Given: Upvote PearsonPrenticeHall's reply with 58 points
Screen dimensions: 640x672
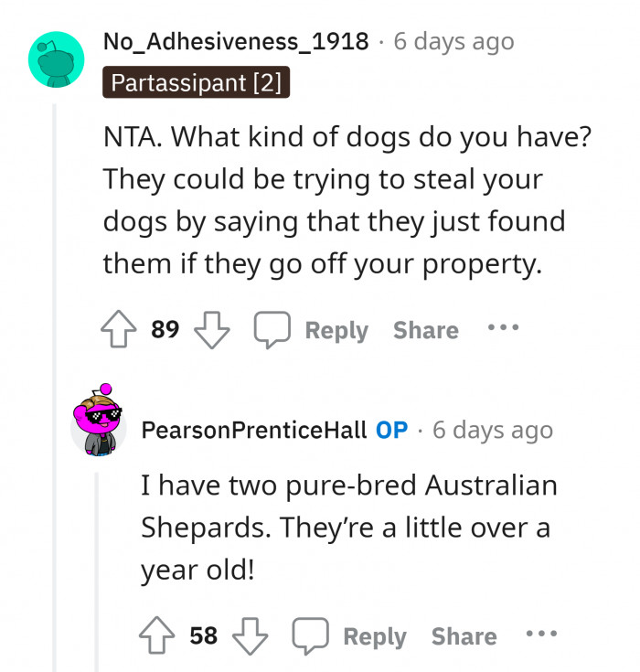Looking at the screenshot, I should pyautogui.click(x=158, y=635).
